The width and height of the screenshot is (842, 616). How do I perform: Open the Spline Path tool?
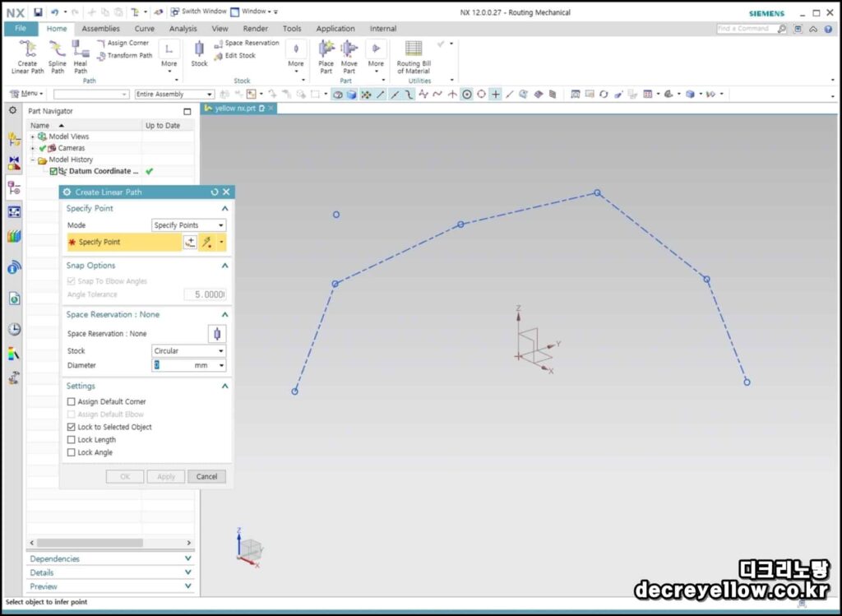click(x=58, y=57)
